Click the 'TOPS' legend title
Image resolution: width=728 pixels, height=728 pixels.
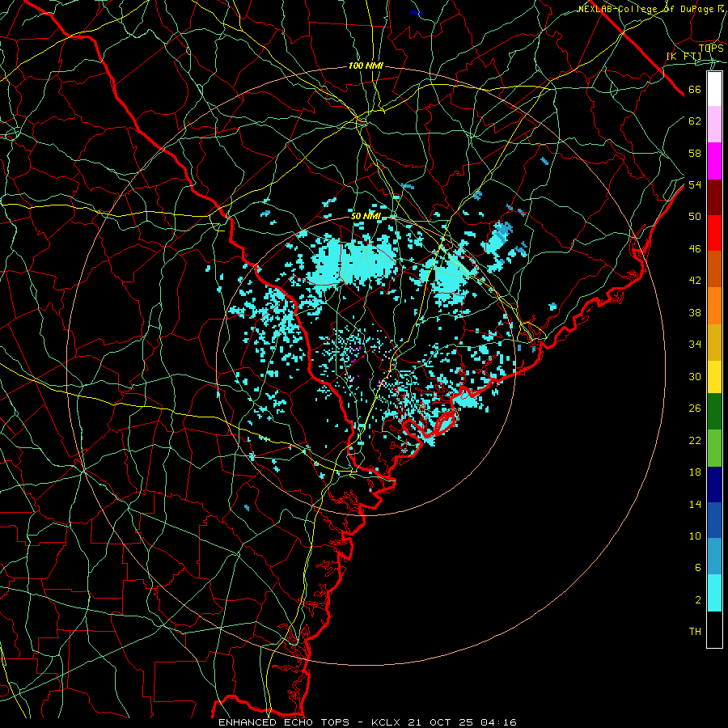(711, 49)
